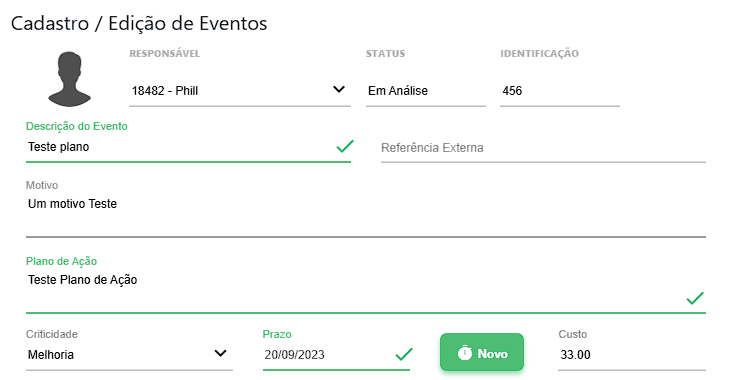Click the green checkmark in Plano de Ação
Screen dimensions: 741x380
(x=695, y=298)
